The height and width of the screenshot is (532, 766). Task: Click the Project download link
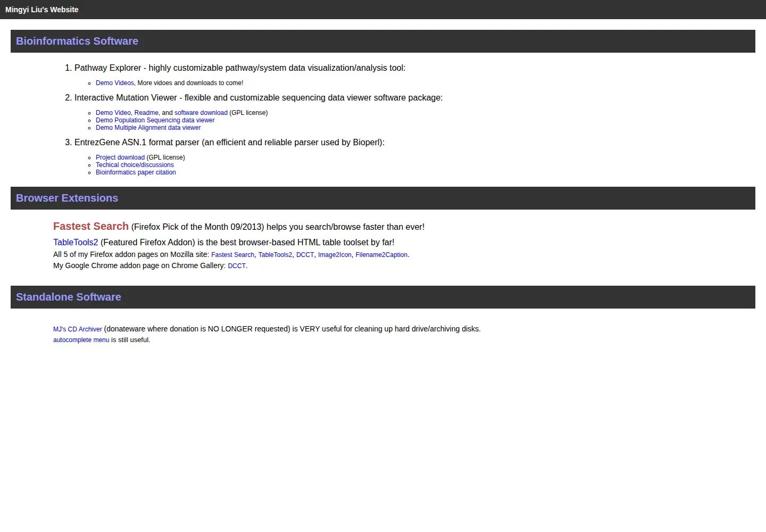pos(120,157)
